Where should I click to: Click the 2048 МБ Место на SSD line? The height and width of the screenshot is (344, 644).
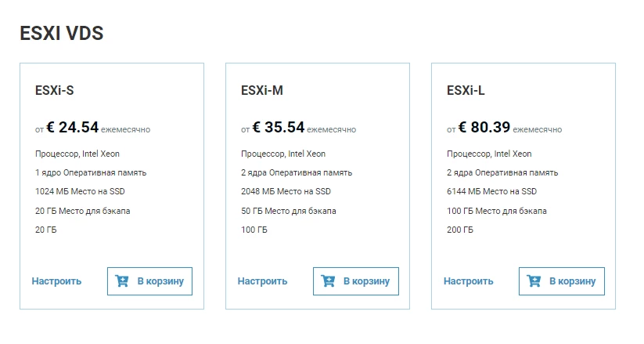[x=286, y=191]
